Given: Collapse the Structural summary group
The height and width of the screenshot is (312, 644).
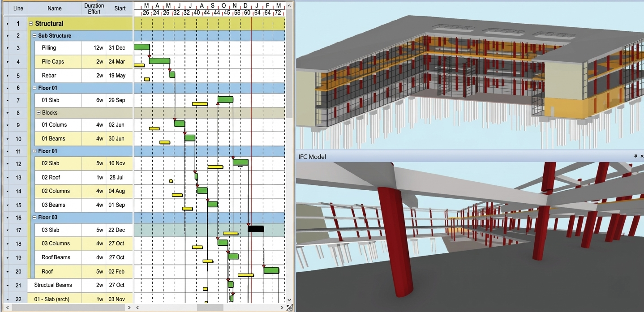Looking at the screenshot, I should coord(31,24).
